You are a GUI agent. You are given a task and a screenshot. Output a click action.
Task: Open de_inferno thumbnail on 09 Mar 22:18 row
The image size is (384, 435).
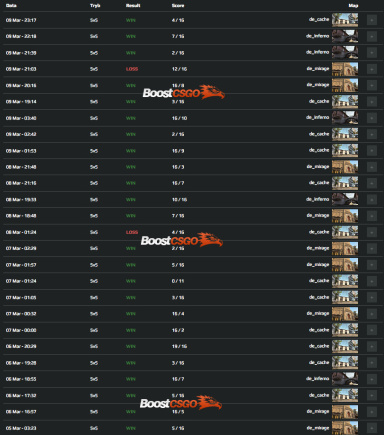(x=345, y=36)
